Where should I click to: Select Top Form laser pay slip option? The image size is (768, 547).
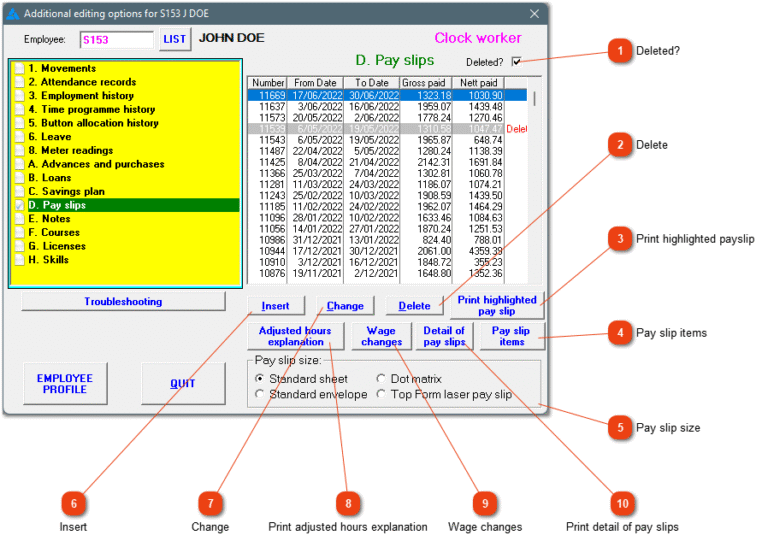[x=381, y=394]
